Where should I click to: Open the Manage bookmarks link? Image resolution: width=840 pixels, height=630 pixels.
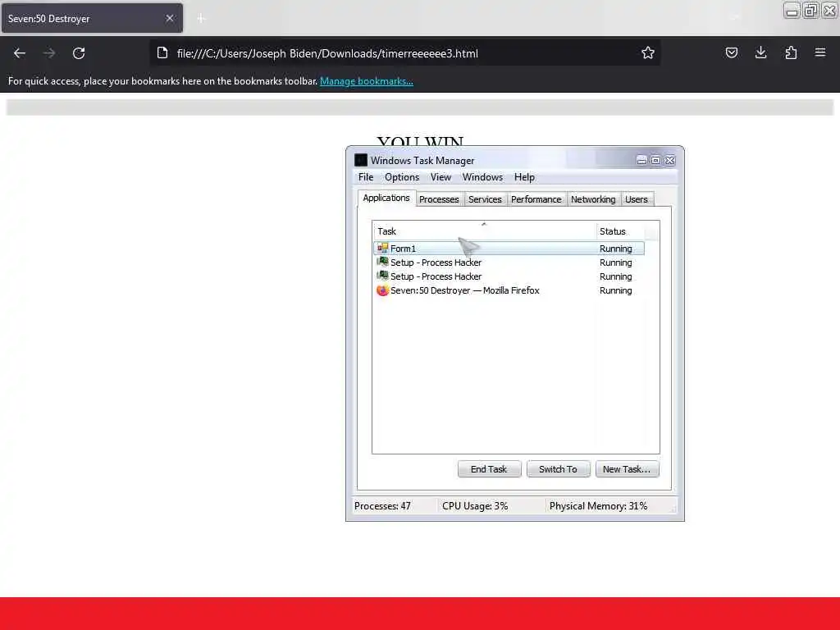click(367, 81)
